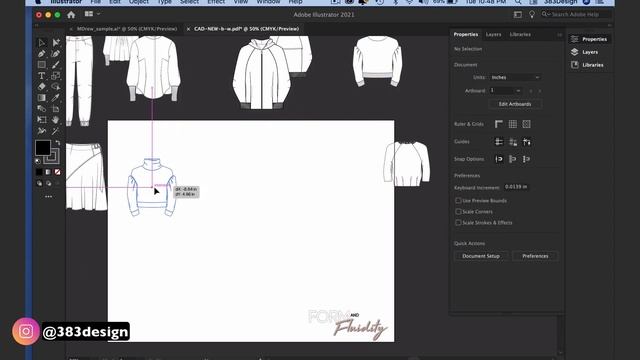
Task: Select the Rectangle tool
Action: (x=42, y=64)
